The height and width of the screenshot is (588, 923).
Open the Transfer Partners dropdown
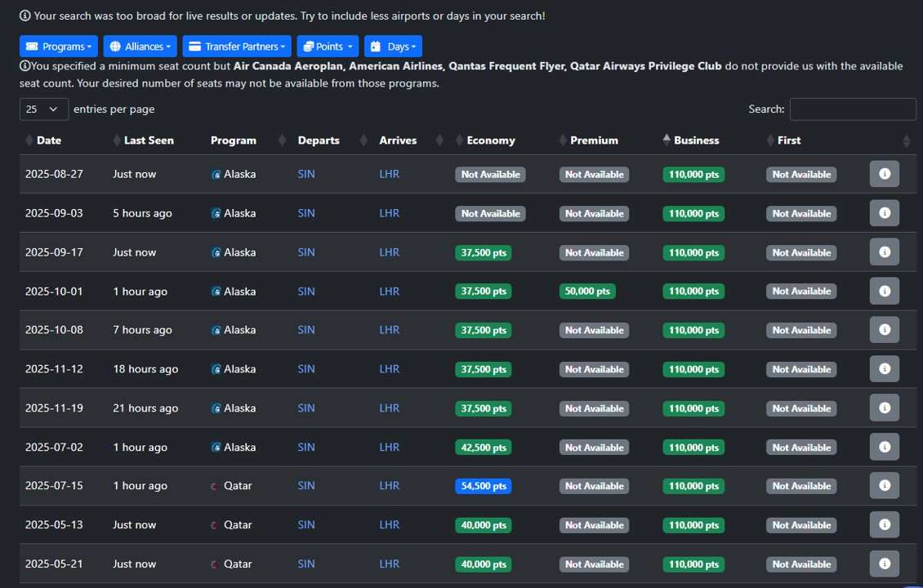(237, 47)
